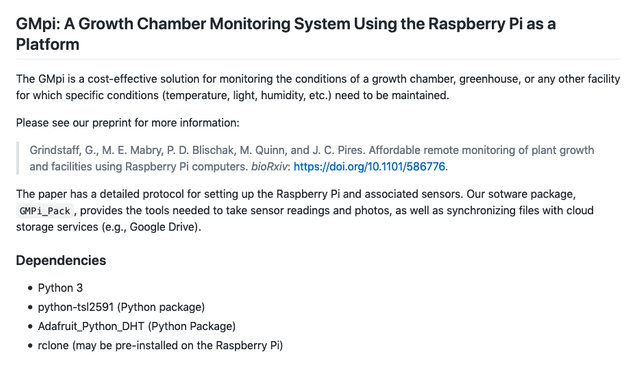Image resolution: width=640 pixels, height=365 pixels.
Task: Click the gray blockquote bar beside citation
Action: [18, 158]
